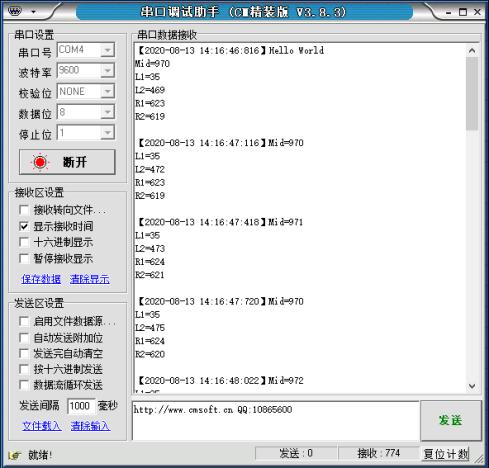
Task: Click the hand icon in status bar
Action: tap(15, 455)
